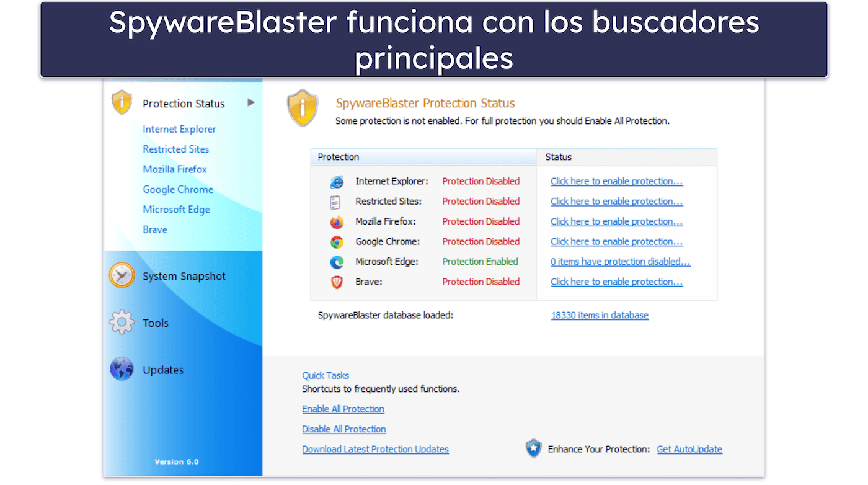
Task: Click 'Protection Disabled' text for Brave
Action: tap(481, 282)
